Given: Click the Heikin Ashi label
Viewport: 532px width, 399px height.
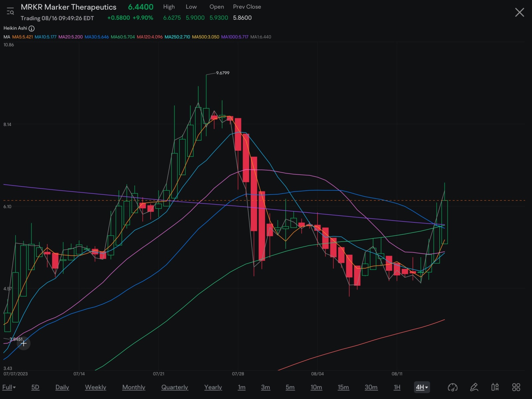Looking at the screenshot, I should point(15,28).
